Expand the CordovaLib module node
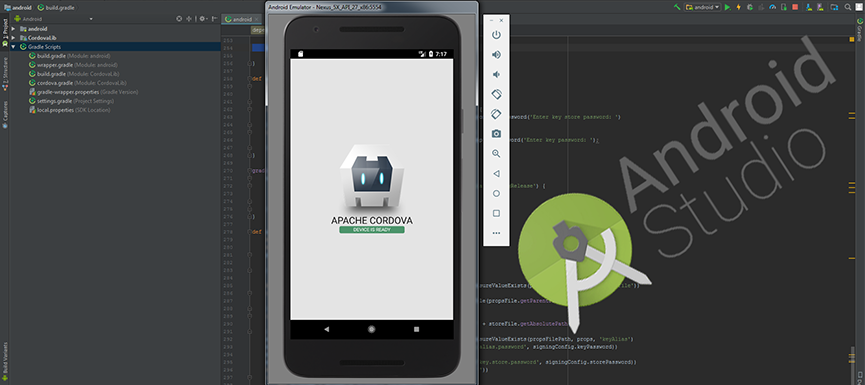 pyautogui.click(x=13, y=38)
